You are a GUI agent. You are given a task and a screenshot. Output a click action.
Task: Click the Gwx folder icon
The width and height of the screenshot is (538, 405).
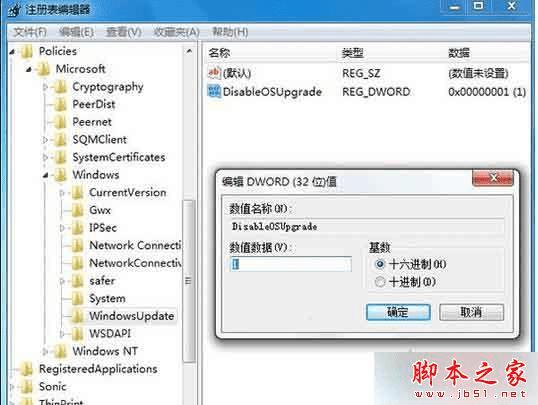pyautogui.click(x=78, y=210)
